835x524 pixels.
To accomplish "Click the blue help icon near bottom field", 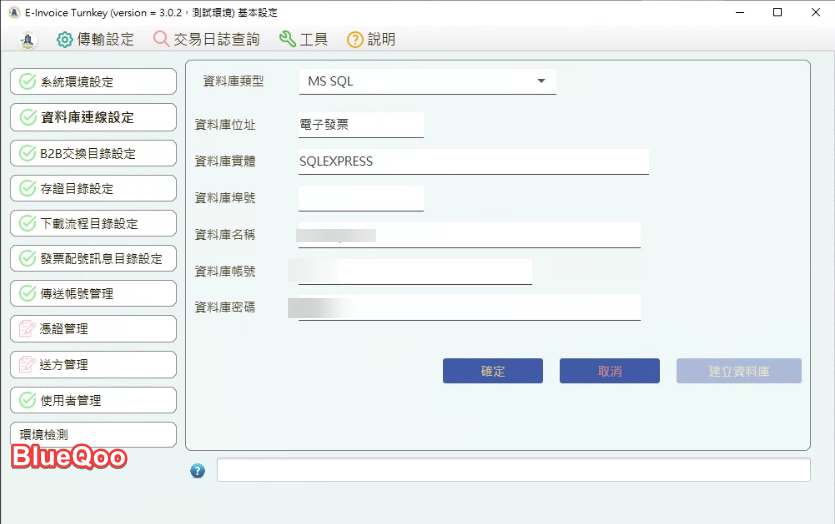I will click(197, 471).
